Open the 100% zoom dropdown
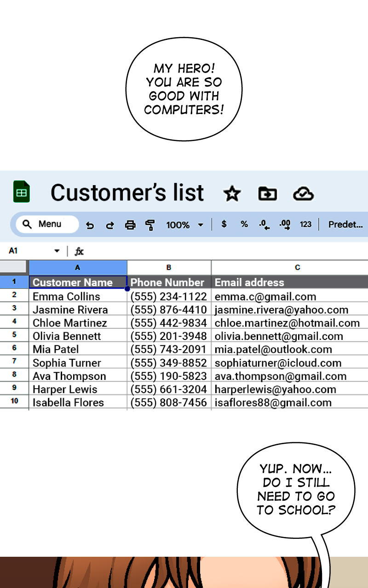 pos(184,225)
